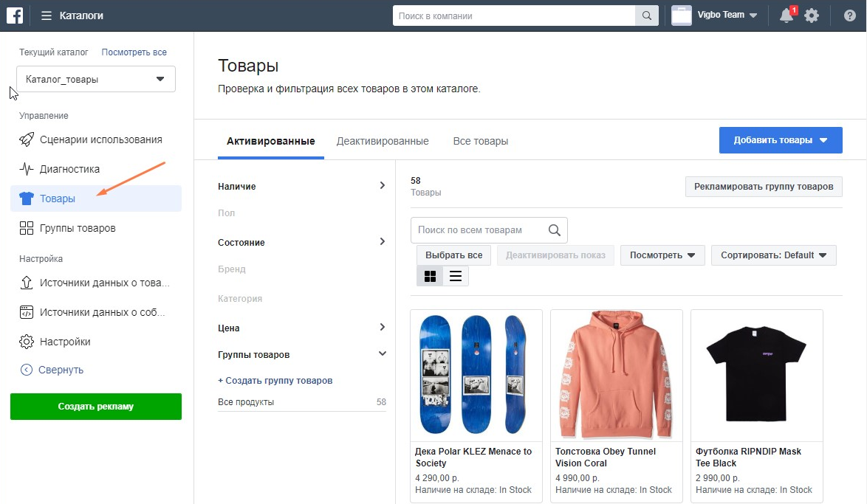Open the help question mark icon
867x504 pixels.
pyautogui.click(x=850, y=15)
